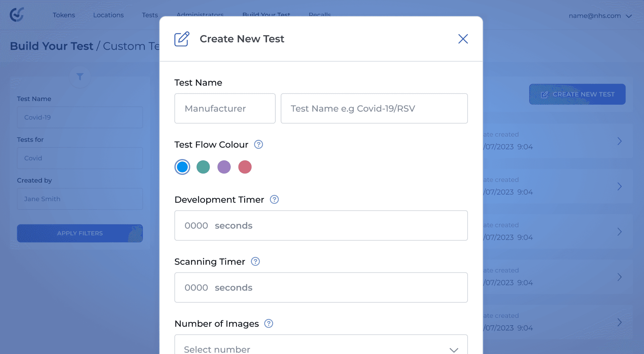644x354 pixels.
Task: Click the Manufacturer input field
Action: (225, 108)
